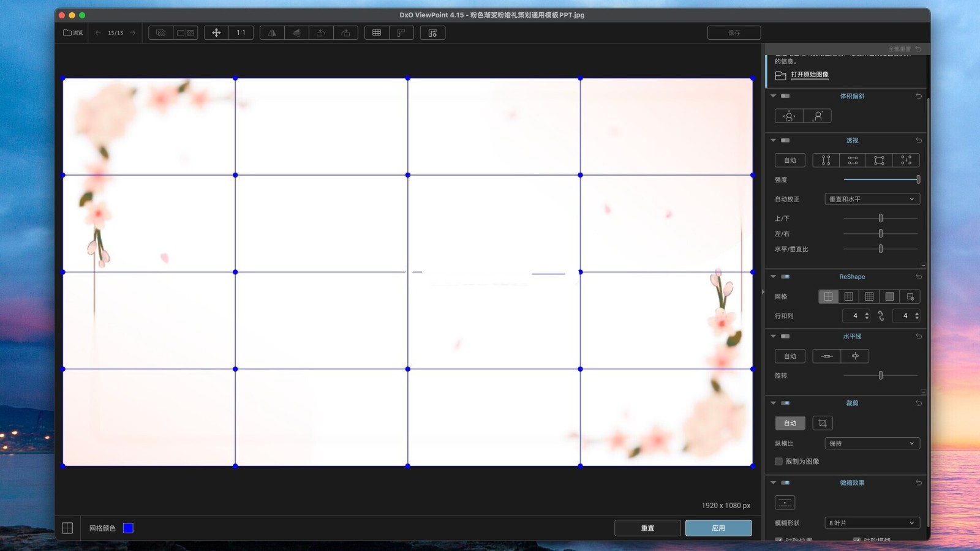Select the move/pan tool
The width and height of the screenshot is (980, 551).
point(216,32)
